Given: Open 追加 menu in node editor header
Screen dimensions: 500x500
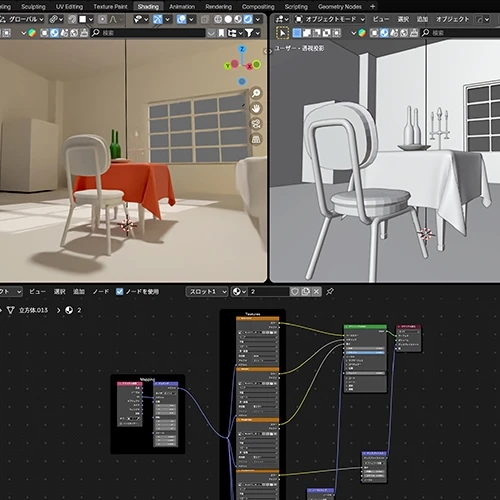Looking at the screenshot, I should click(79, 292).
